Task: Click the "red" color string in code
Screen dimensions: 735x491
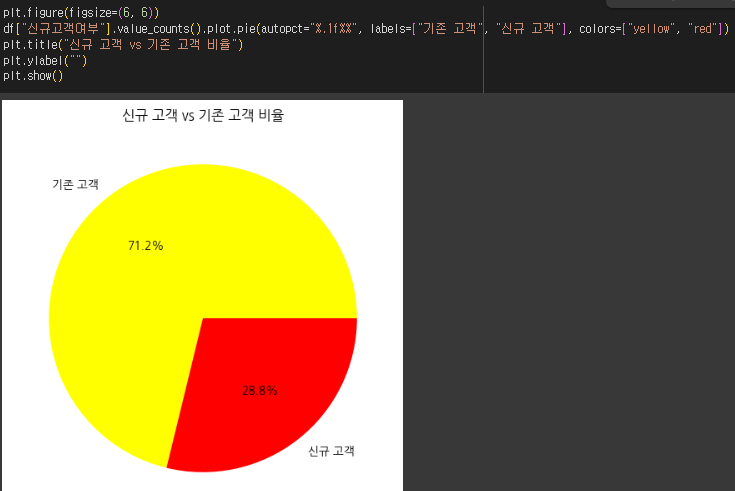Action: click(702, 29)
